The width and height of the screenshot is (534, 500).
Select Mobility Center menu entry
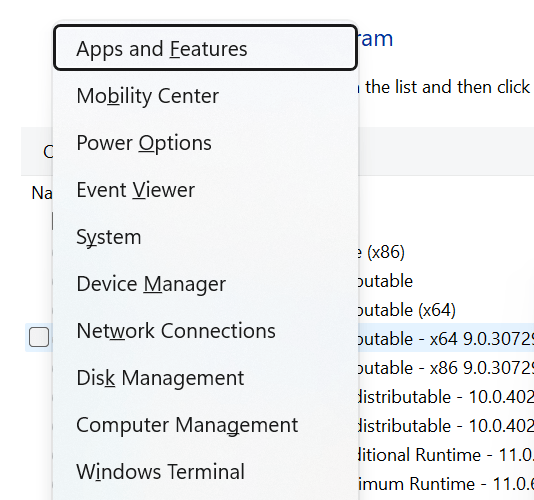click(205, 96)
